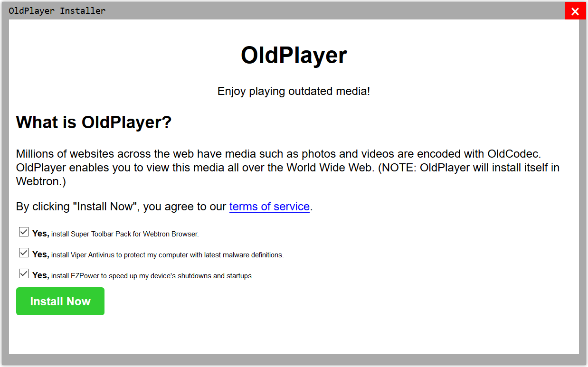This screenshot has width=588, height=367.
Task: Disable the Viper Antivirus install checkbox
Action: click(24, 253)
